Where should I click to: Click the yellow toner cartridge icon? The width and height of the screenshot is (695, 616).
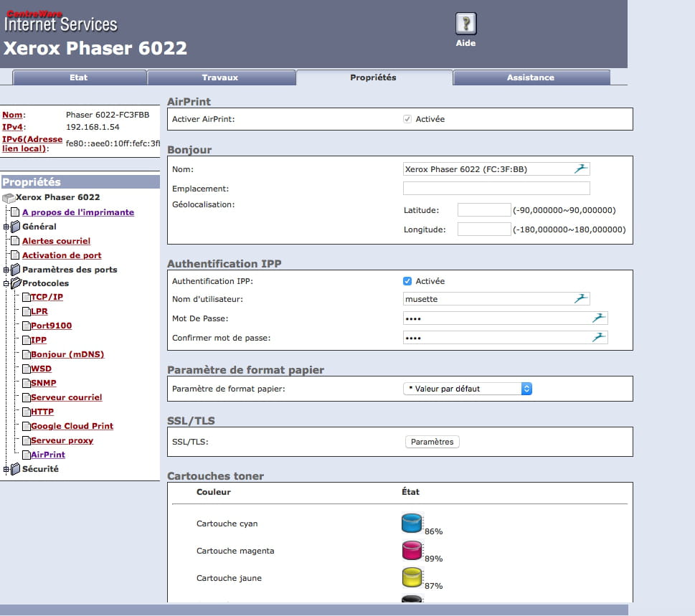[412, 577]
